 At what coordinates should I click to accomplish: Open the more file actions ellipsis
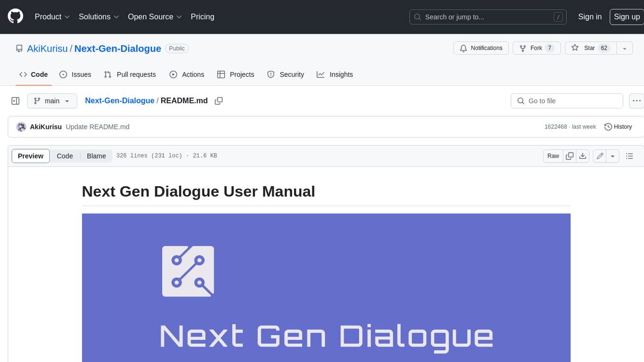pyautogui.click(x=636, y=101)
